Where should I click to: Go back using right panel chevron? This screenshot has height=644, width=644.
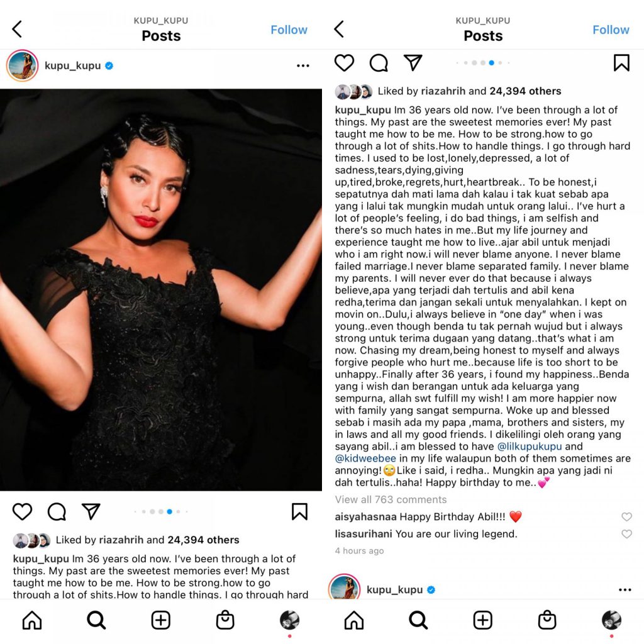click(339, 29)
